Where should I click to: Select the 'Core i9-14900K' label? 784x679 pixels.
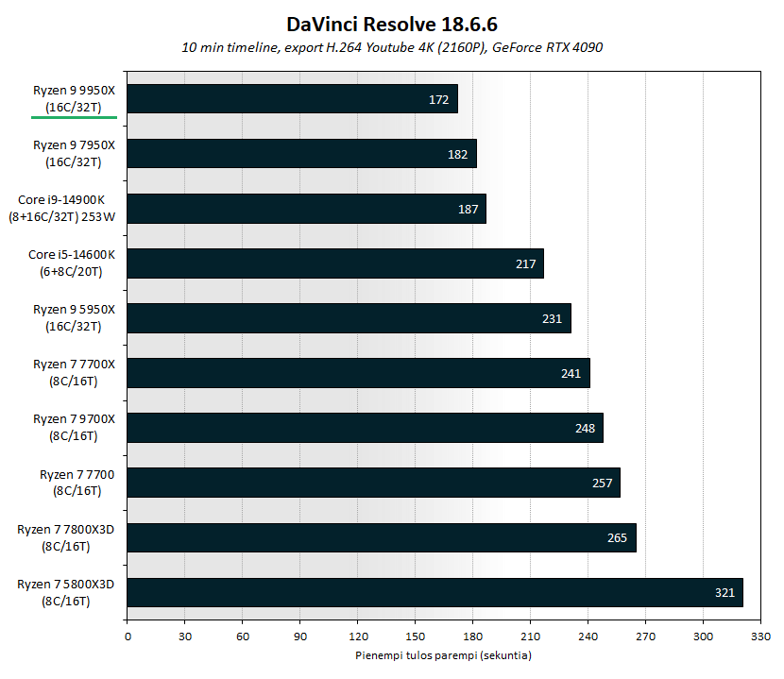61,200
